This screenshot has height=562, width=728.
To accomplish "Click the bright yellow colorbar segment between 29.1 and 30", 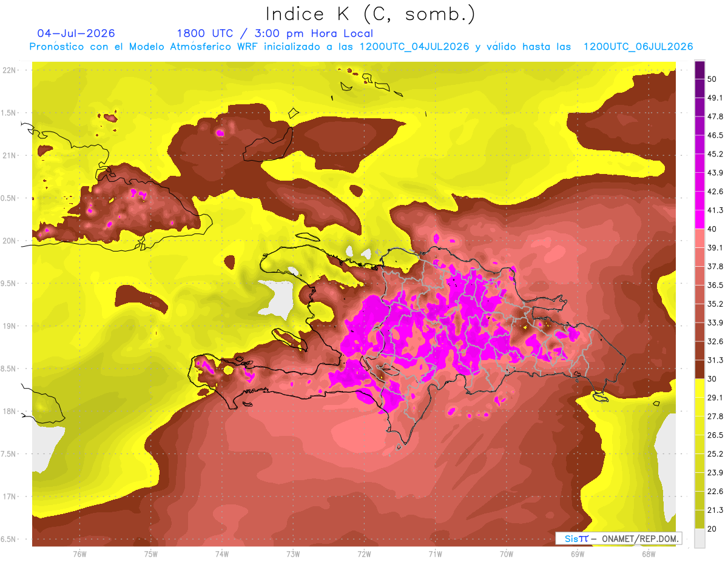I will [699, 387].
